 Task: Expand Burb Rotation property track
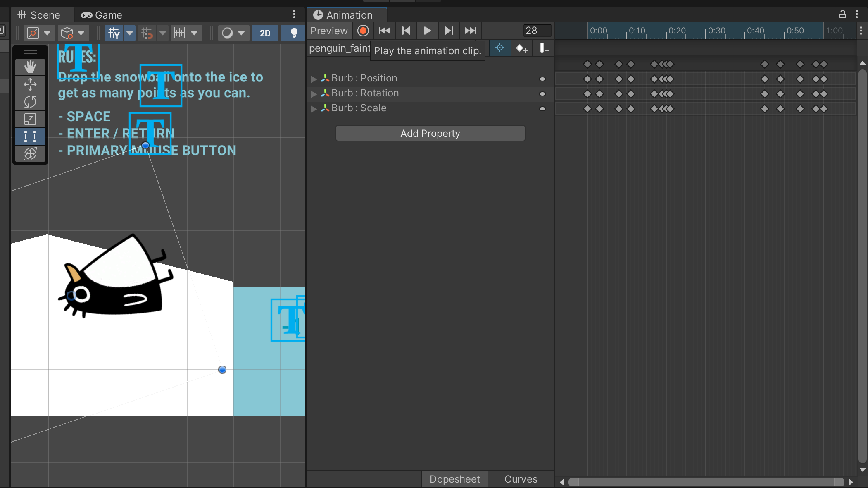[313, 93]
